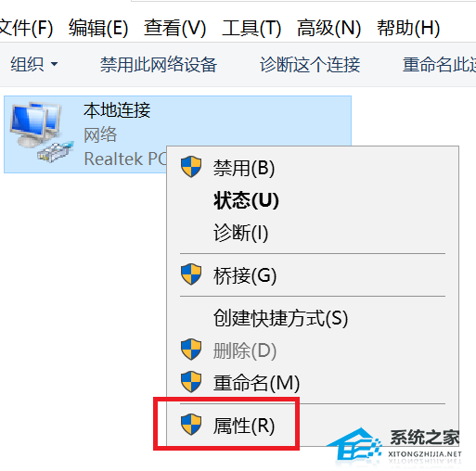Viewport: 476px width, 471px height.
Task: Click the shield icon beside 重命名(M)
Action: [x=191, y=382]
